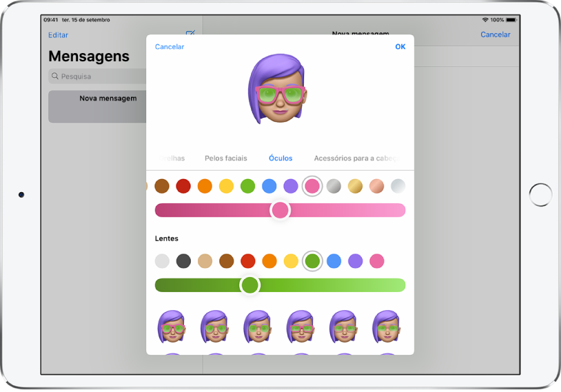This screenshot has width=561, height=392.
Task: Pick orange frame color swatch
Action: 205,186
